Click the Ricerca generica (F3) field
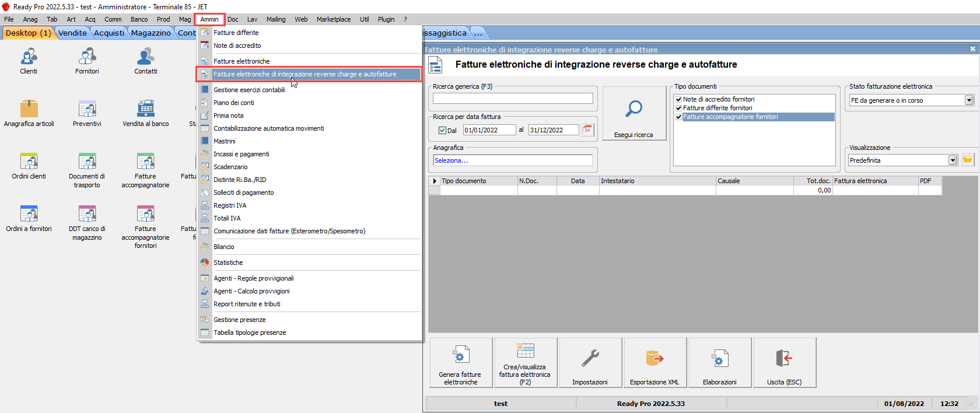Viewport: 980px width, 413px height. coord(513,99)
